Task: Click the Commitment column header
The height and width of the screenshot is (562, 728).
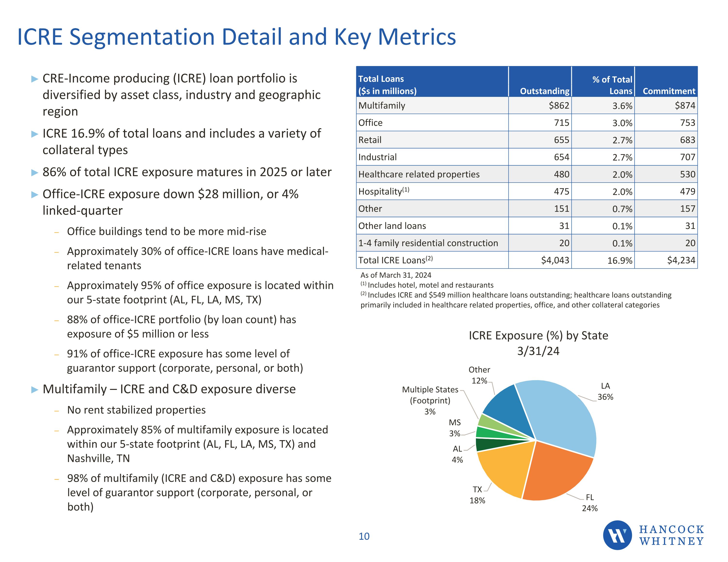Action: 669,91
